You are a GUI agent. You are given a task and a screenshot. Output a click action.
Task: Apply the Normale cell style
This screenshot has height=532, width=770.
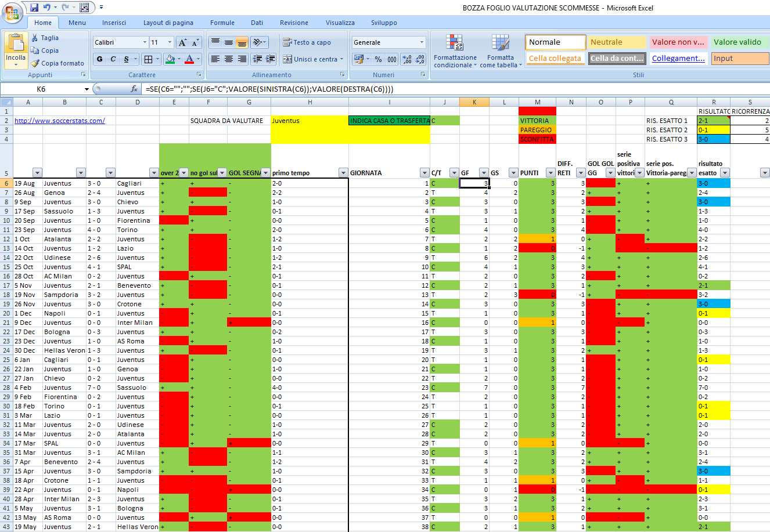click(x=556, y=42)
